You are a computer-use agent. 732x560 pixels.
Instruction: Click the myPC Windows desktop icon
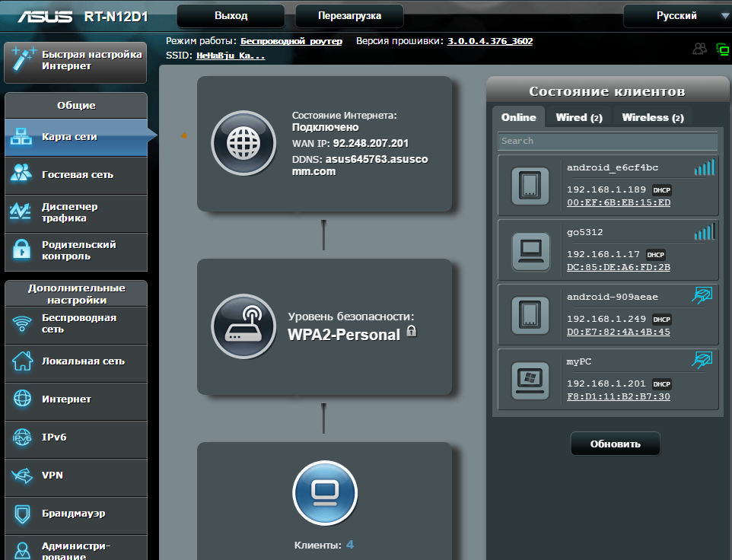point(530,380)
